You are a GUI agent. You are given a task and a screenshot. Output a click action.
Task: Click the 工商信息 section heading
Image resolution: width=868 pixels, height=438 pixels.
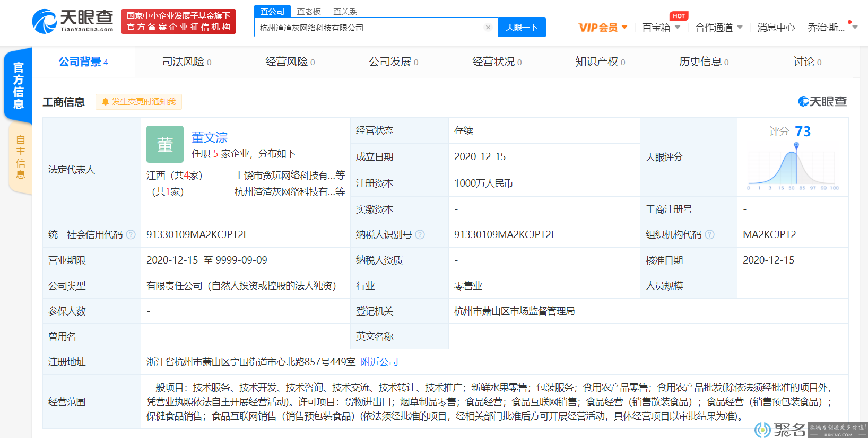click(64, 102)
